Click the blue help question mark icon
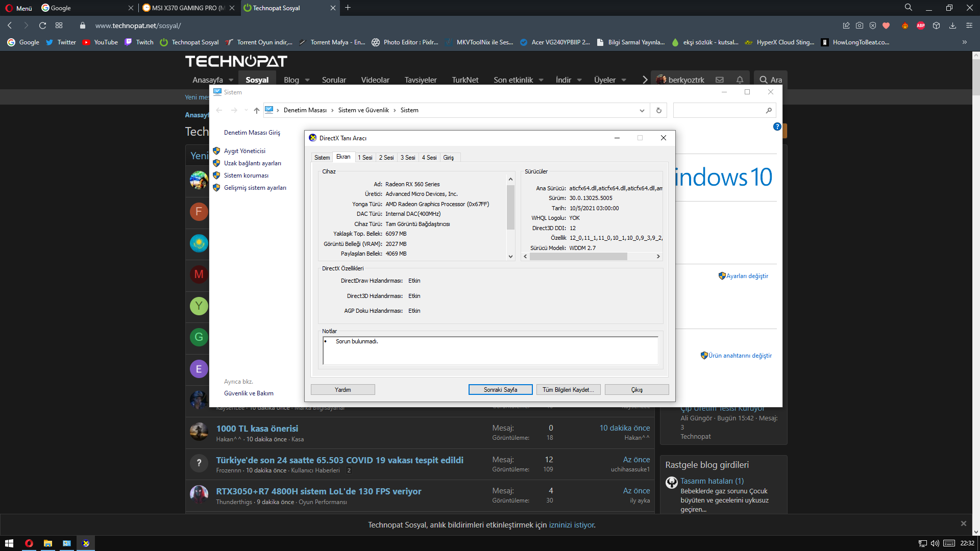 tap(777, 127)
